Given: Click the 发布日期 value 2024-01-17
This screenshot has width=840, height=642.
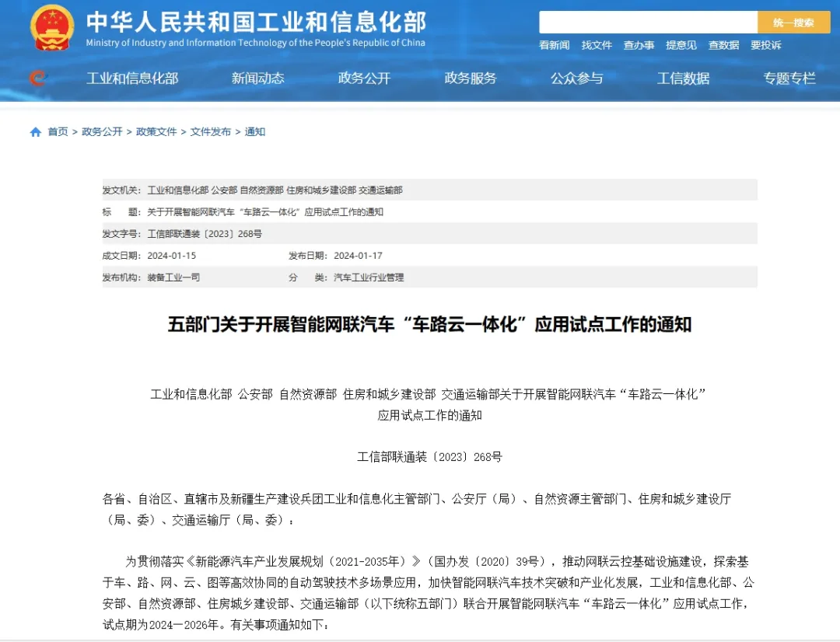Looking at the screenshot, I should coord(359,256).
